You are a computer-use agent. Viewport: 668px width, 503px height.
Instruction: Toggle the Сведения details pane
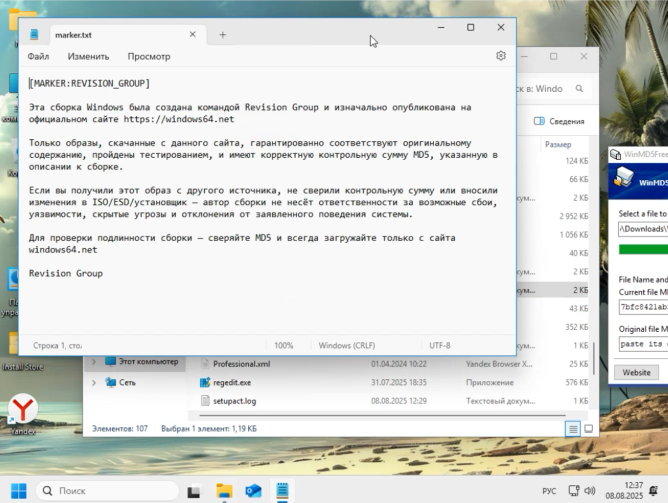tap(560, 121)
